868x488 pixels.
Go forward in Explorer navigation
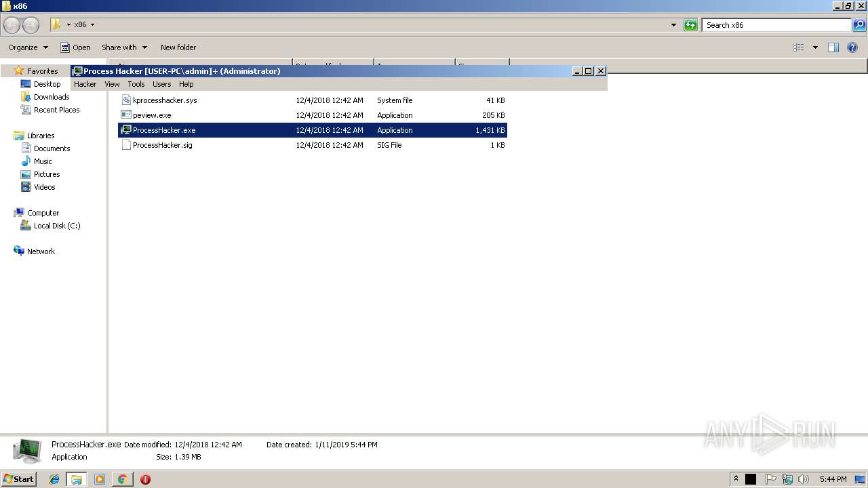pos(31,25)
